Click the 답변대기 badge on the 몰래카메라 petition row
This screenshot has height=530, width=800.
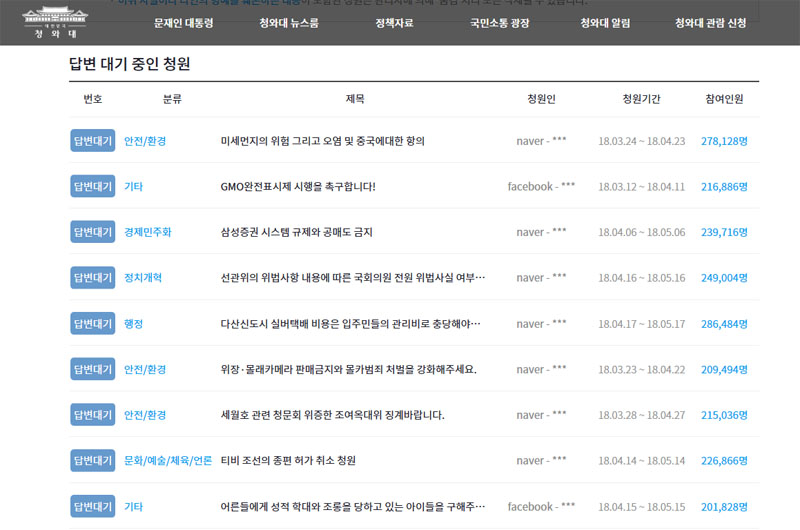pos(93,369)
